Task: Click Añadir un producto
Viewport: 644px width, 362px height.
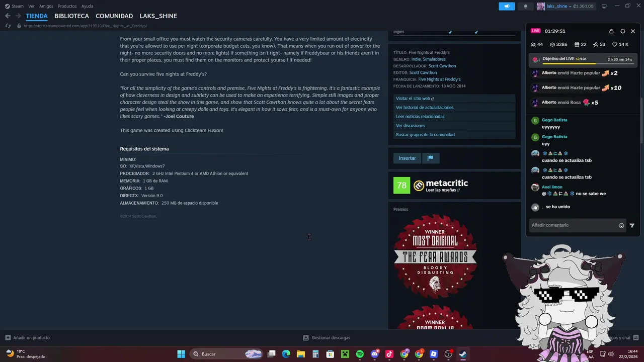Action: click(28, 338)
